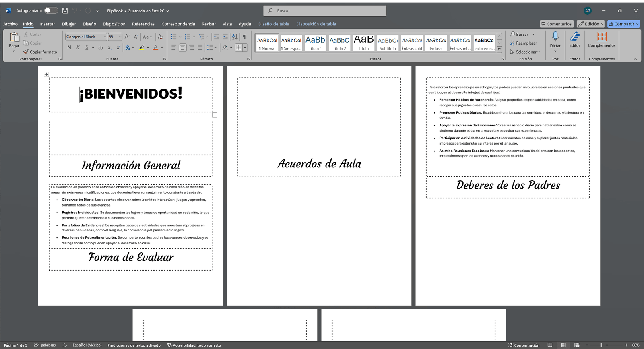The height and width of the screenshot is (349, 644).
Task: Decrease indent icon
Action: tap(217, 37)
